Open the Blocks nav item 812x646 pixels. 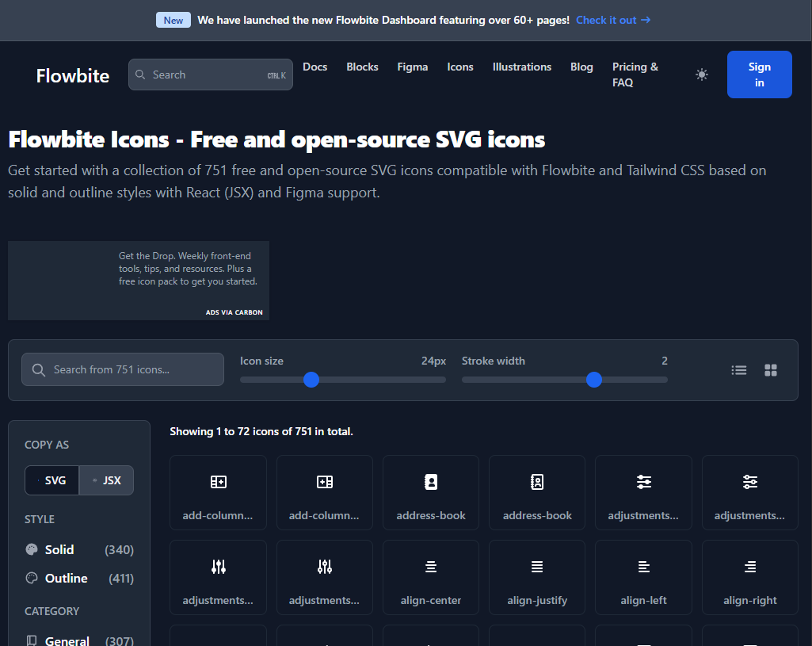(363, 67)
